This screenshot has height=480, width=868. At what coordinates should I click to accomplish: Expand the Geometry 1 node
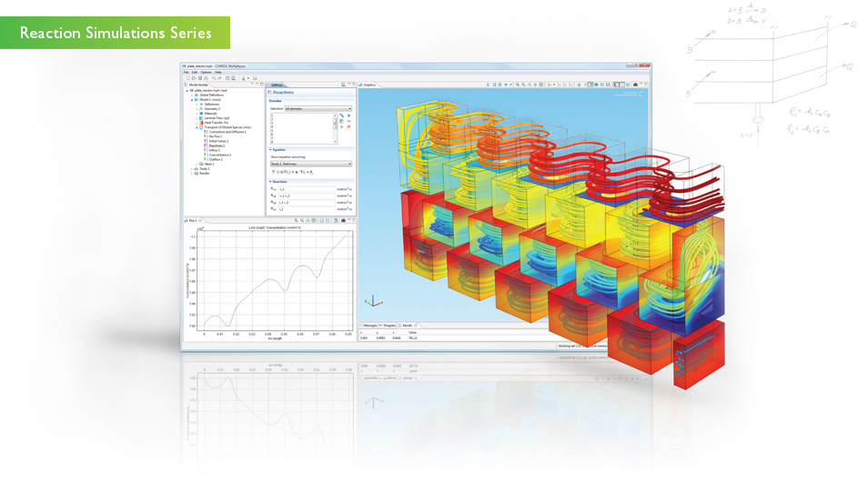point(197,109)
